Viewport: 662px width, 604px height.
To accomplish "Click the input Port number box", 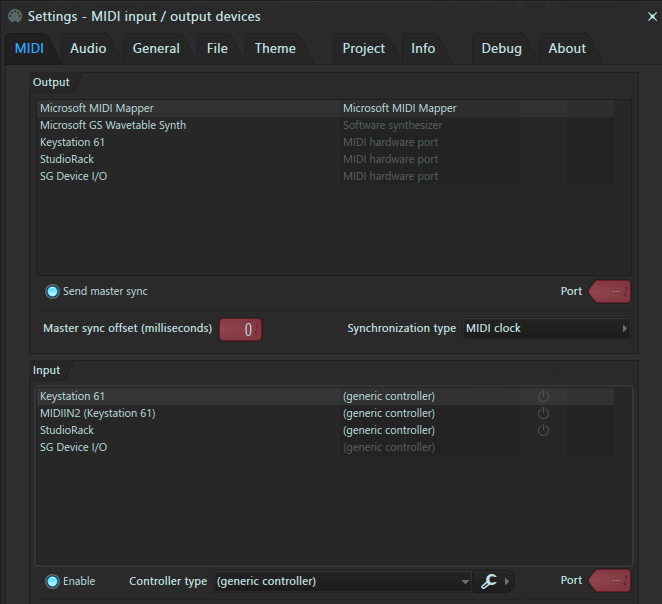I will click(611, 581).
